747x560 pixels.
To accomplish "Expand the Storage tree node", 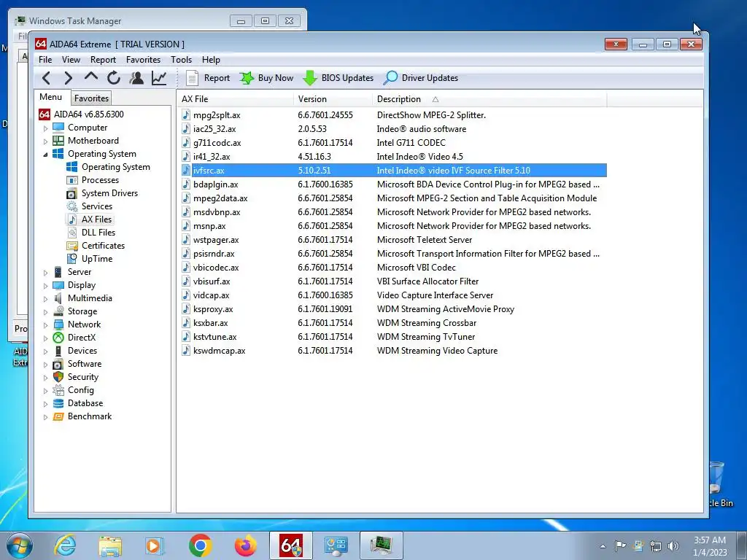I will 46,312.
